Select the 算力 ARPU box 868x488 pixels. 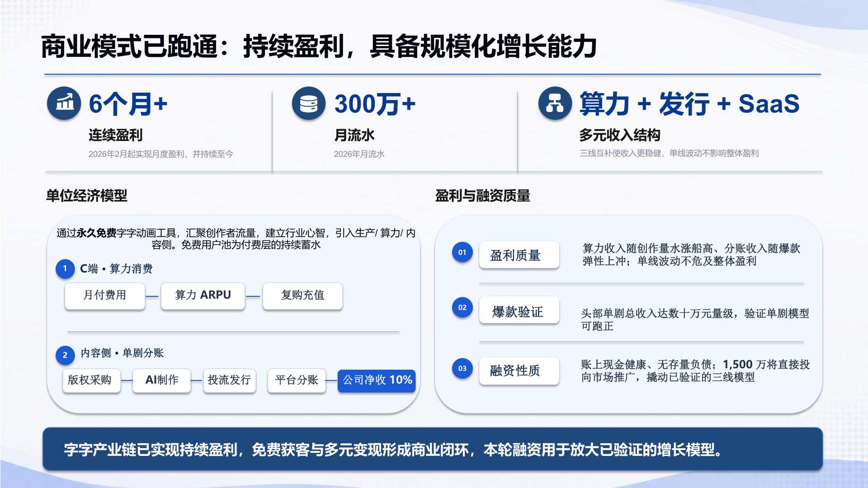(x=203, y=296)
